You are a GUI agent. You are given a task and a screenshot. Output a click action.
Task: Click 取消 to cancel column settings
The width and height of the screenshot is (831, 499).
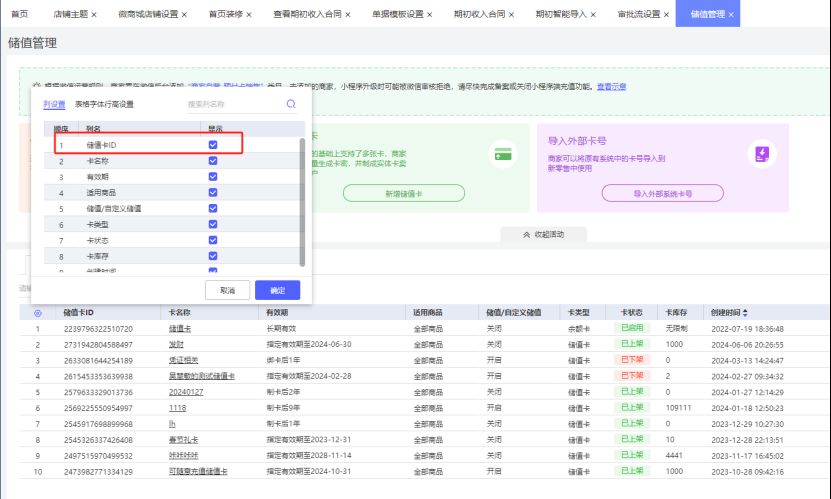[227, 290]
